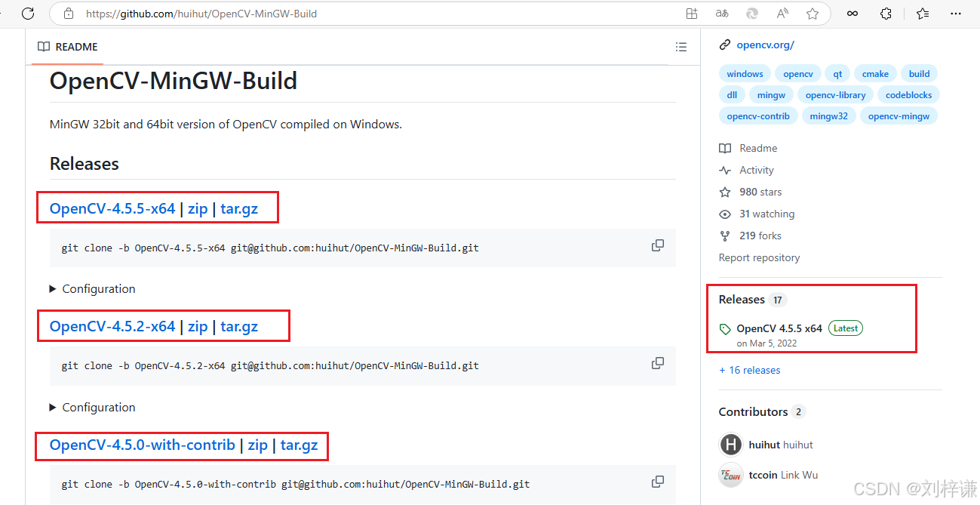
Task: Open the split screen/apps icon in address bar
Action: [692, 14]
